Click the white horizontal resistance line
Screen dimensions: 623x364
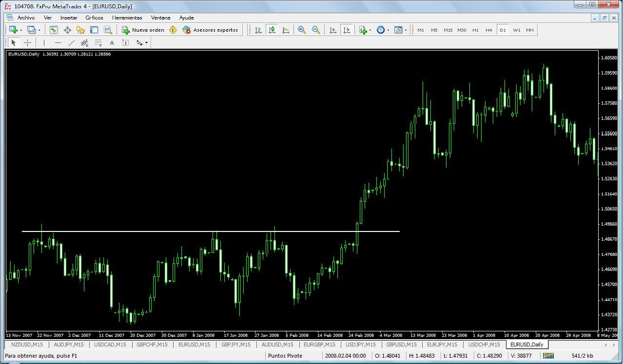(x=211, y=231)
